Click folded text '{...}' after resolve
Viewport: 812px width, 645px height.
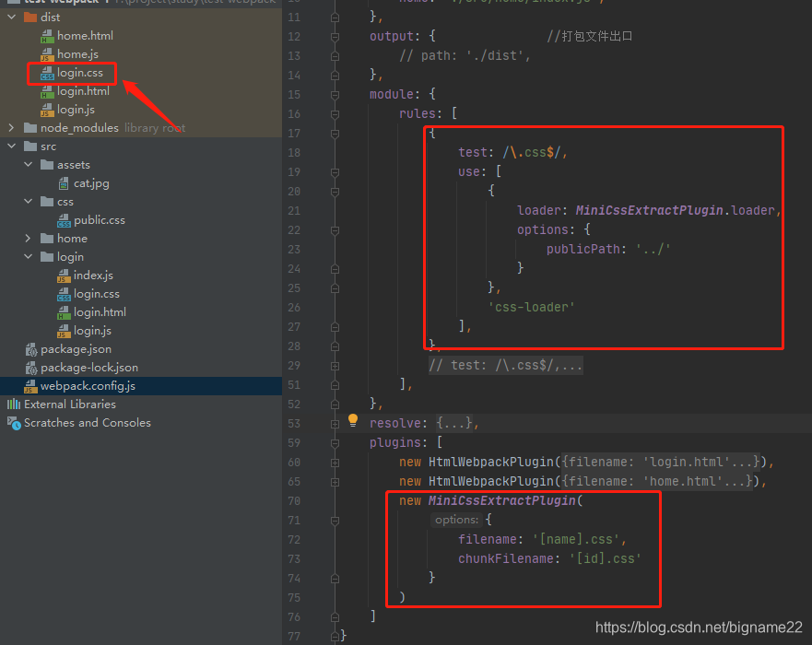click(x=454, y=423)
